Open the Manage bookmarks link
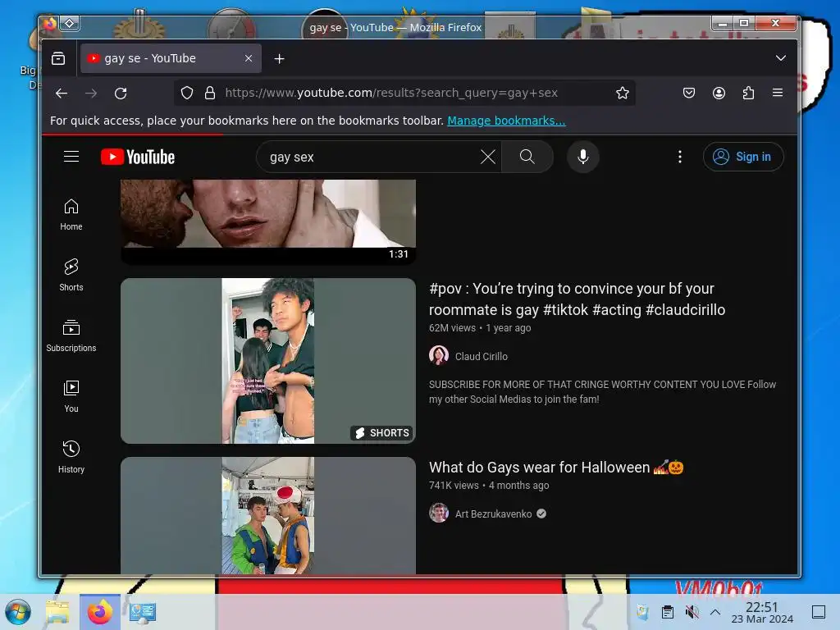Screen dimensions: 840x630 506,121
